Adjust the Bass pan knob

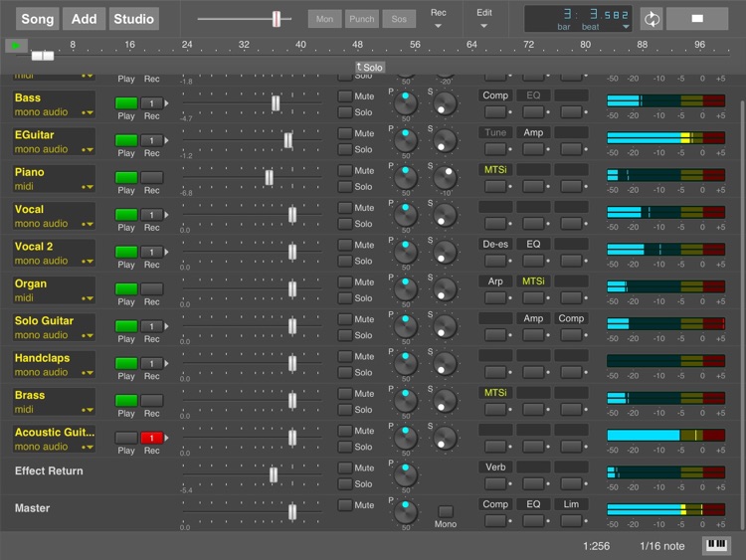(406, 103)
